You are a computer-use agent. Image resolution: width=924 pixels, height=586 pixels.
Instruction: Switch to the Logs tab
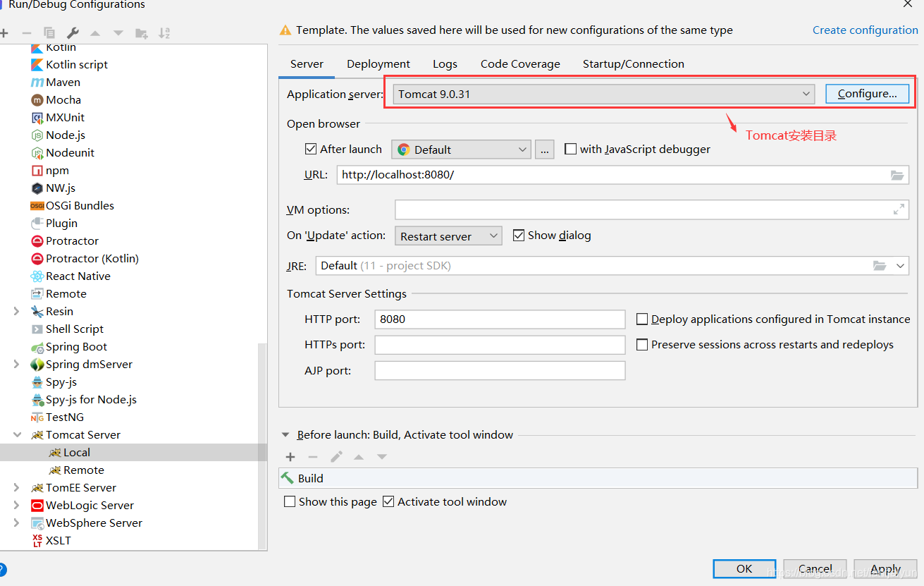[445, 64]
